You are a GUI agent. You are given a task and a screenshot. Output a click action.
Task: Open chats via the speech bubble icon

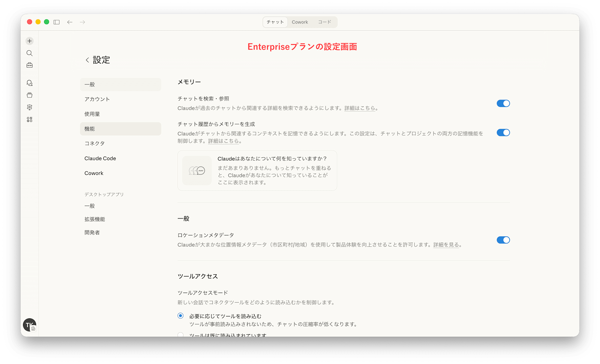pos(29,83)
